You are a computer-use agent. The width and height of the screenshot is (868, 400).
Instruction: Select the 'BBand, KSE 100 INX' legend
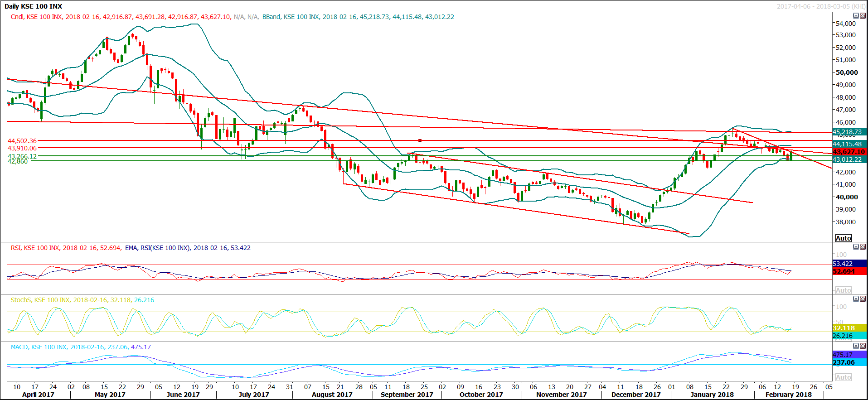pos(291,17)
